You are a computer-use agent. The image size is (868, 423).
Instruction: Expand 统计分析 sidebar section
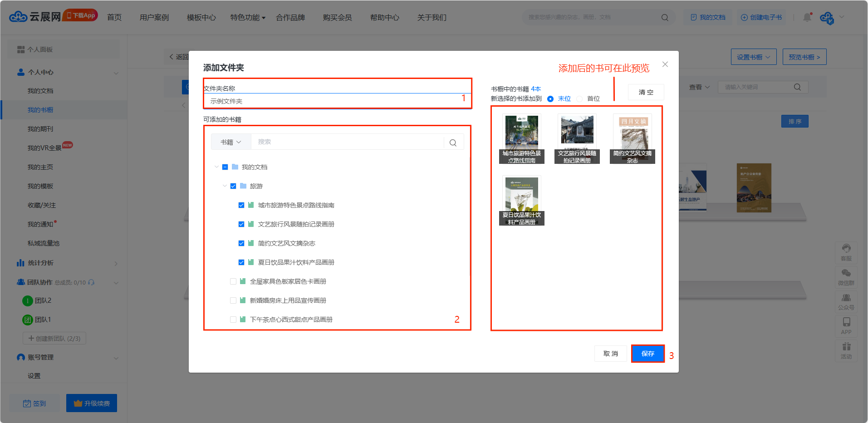(x=116, y=264)
